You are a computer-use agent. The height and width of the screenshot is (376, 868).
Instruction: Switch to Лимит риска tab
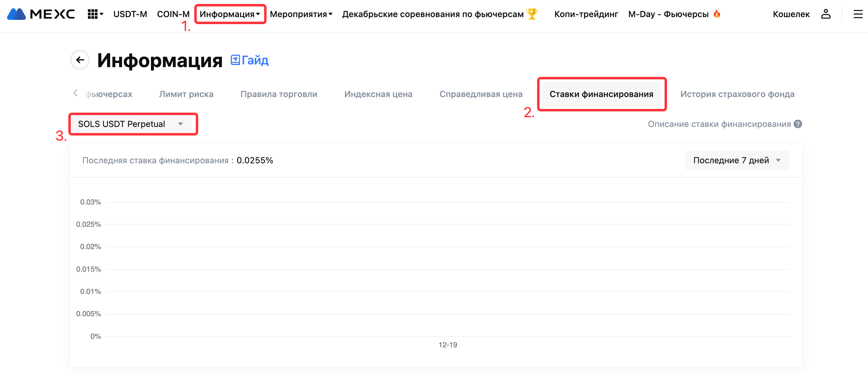186,94
